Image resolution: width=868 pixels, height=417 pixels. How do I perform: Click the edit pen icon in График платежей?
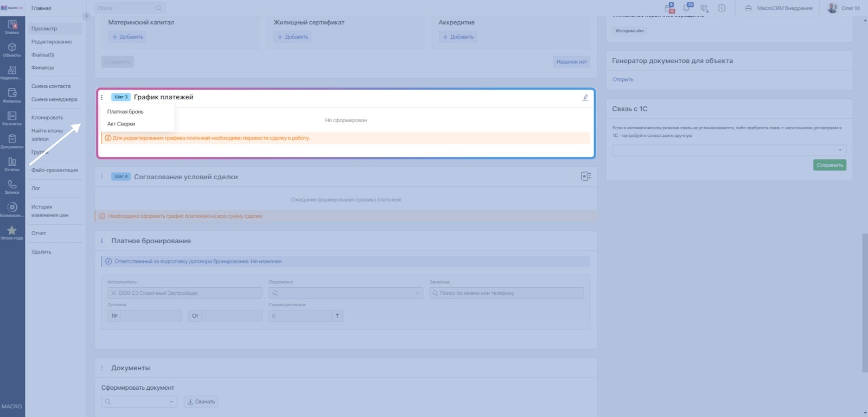[585, 98]
